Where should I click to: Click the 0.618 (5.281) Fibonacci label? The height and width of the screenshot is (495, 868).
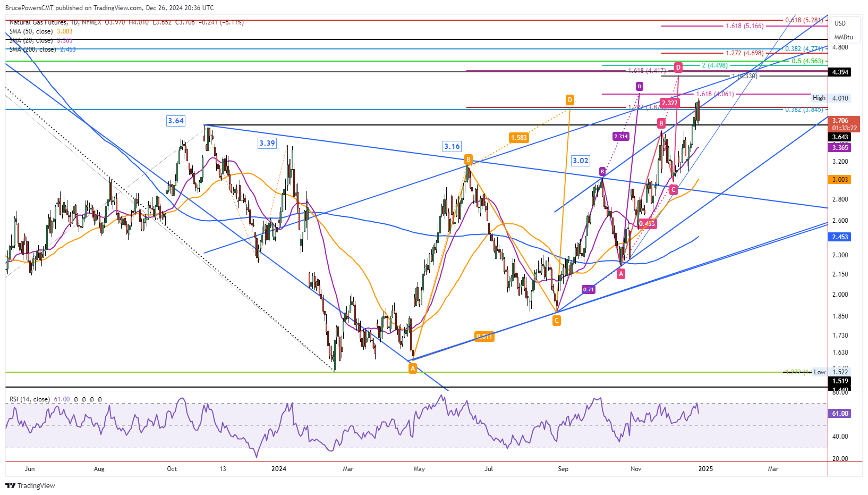804,20
